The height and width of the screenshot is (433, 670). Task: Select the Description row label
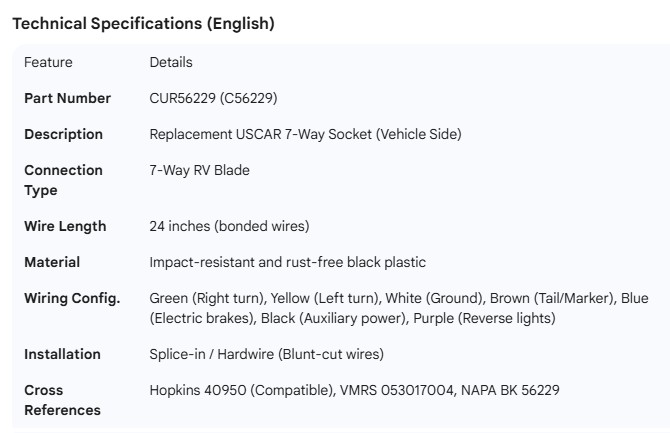click(x=63, y=134)
